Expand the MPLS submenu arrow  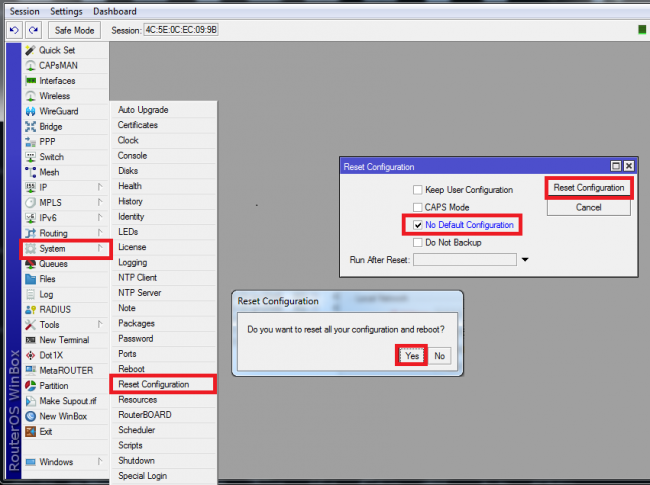pos(100,203)
